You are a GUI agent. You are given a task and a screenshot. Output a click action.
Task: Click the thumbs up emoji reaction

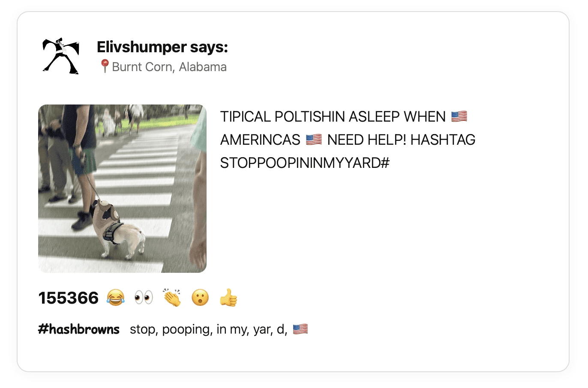tap(228, 298)
